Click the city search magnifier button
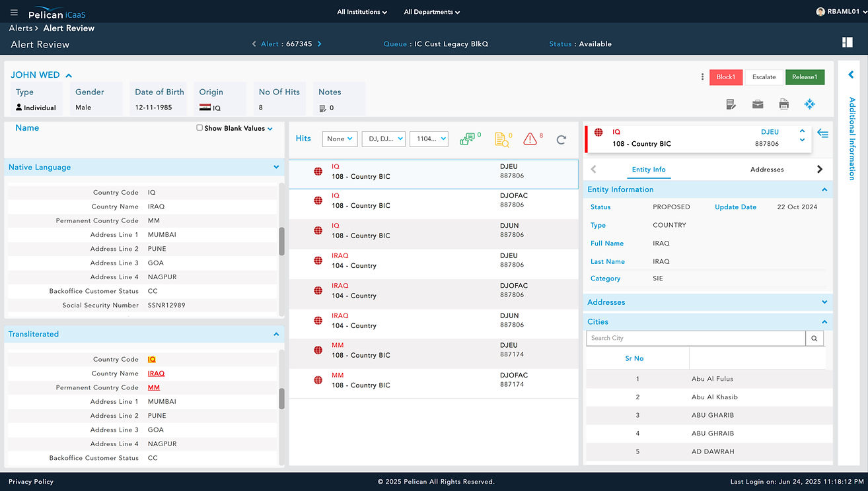This screenshot has height=491, width=868. tap(814, 339)
